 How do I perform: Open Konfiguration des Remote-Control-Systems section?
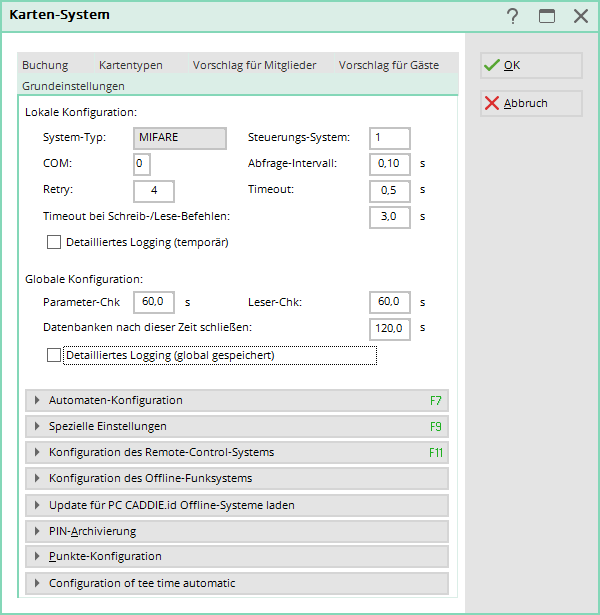(x=236, y=452)
